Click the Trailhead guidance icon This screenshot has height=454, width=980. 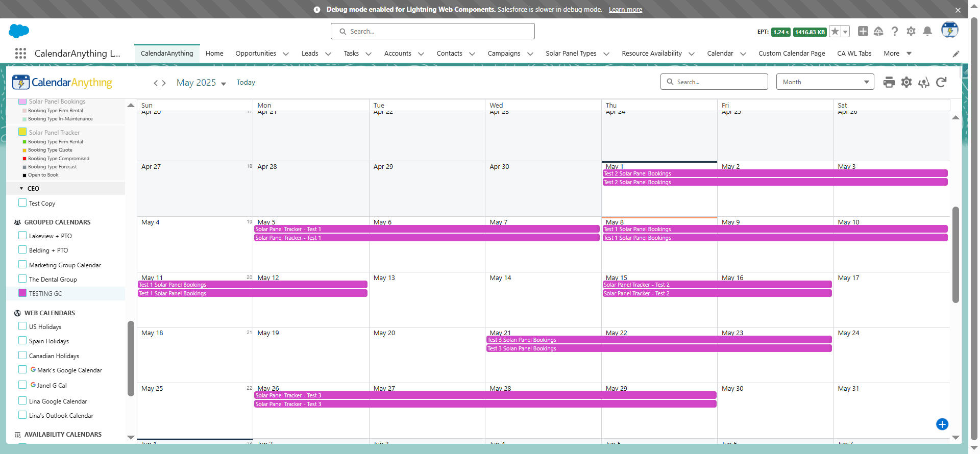(x=878, y=31)
